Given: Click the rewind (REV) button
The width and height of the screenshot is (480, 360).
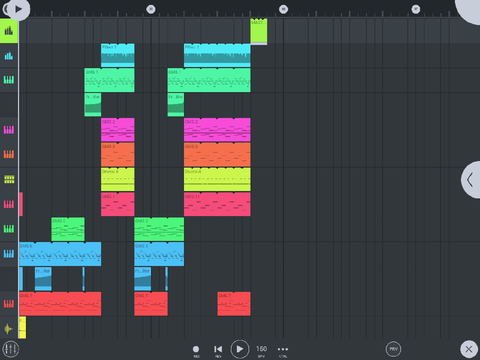Looking at the screenshot, I should [218, 349].
